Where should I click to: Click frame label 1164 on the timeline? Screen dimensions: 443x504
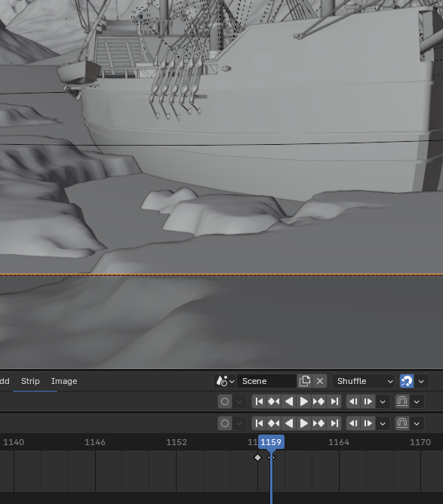(339, 442)
